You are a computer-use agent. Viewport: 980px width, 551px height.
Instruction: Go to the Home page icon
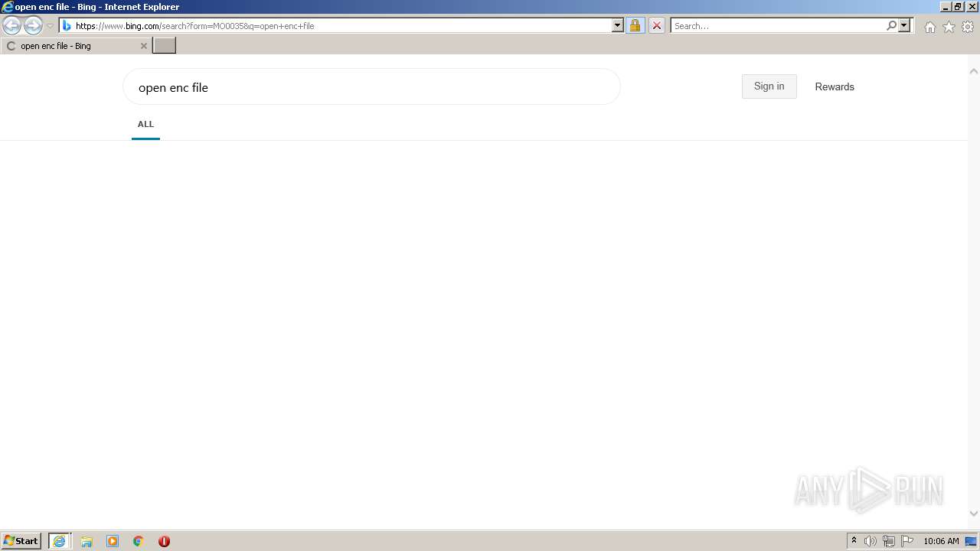point(929,27)
